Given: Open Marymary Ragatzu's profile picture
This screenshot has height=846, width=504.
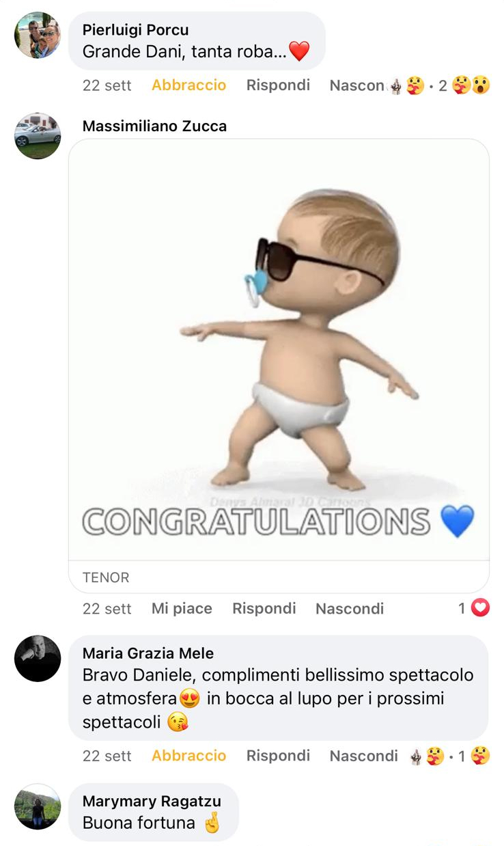Looking at the screenshot, I should [x=38, y=806].
